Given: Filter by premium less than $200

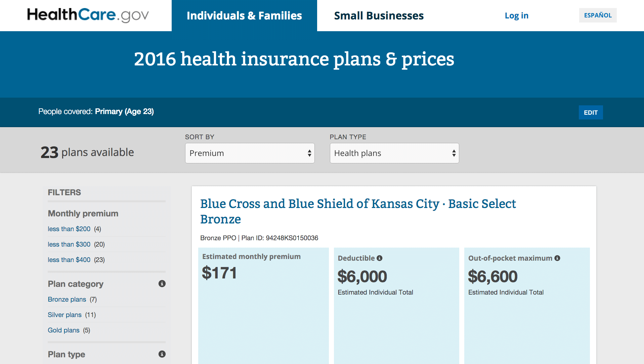Looking at the screenshot, I should (x=69, y=229).
